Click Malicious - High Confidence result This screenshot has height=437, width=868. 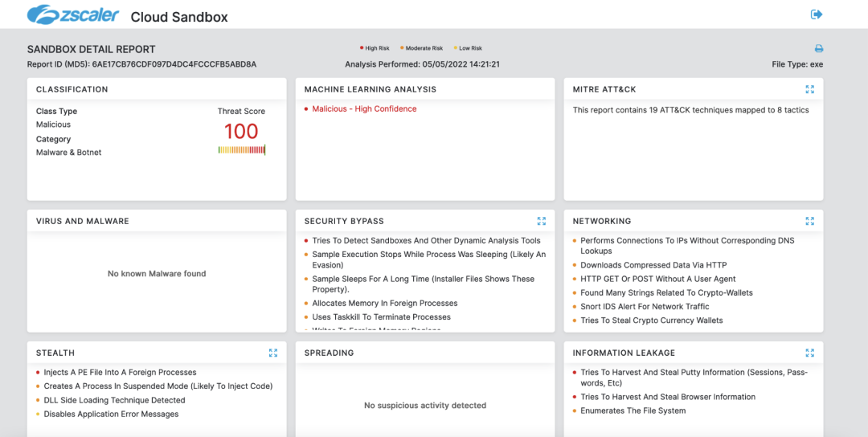364,109
